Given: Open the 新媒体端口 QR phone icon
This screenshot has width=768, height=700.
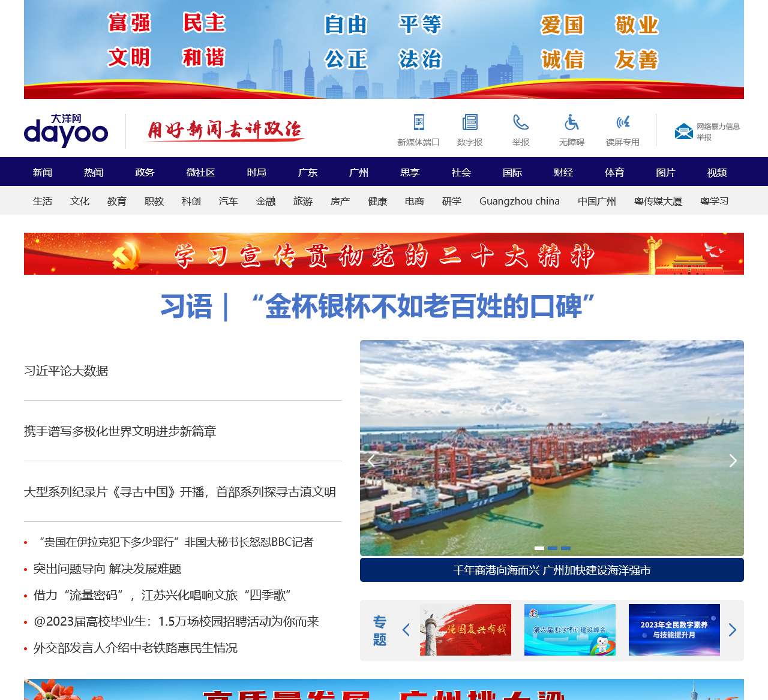Looking at the screenshot, I should point(419,122).
